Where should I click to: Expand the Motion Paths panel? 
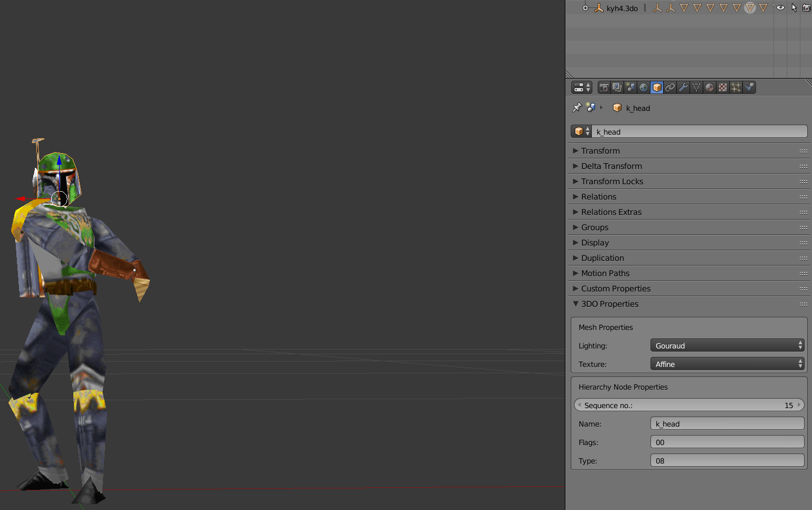pyautogui.click(x=688, y=273)
